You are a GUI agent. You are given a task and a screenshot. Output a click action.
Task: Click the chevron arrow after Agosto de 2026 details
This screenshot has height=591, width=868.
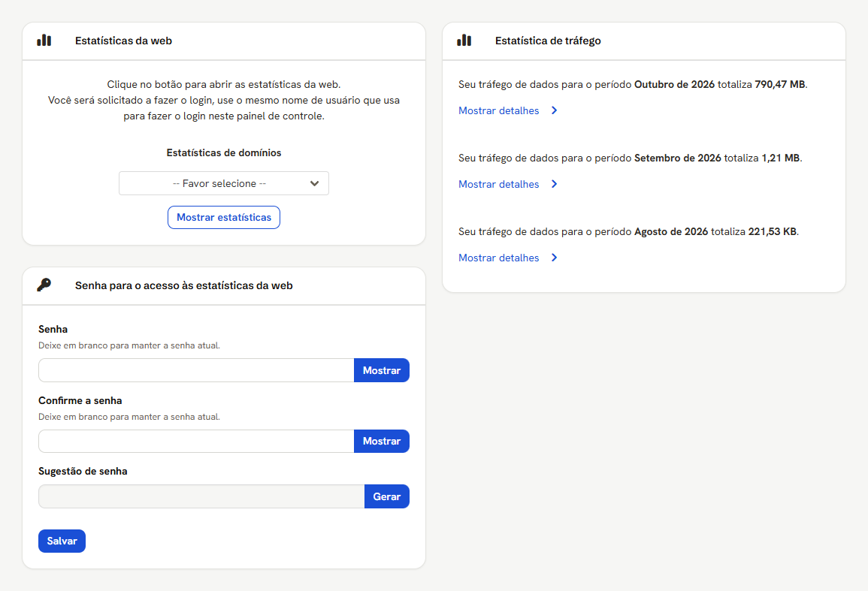tap(554, 258)
